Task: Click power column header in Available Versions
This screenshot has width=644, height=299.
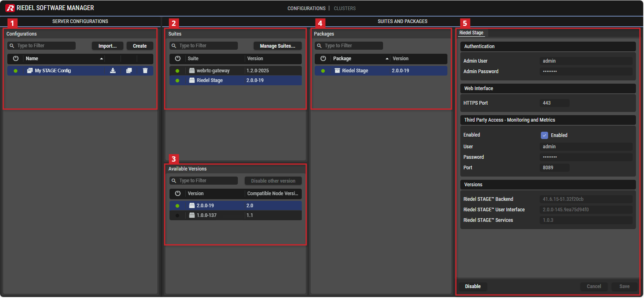Action: (178, 194)
